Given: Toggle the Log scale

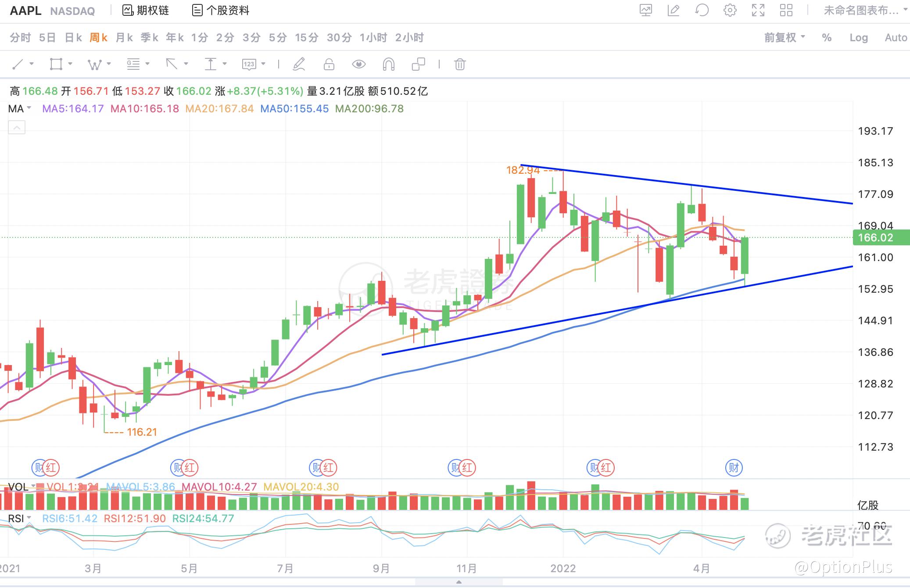Looking at the screenshot, I should pos(859,38).
